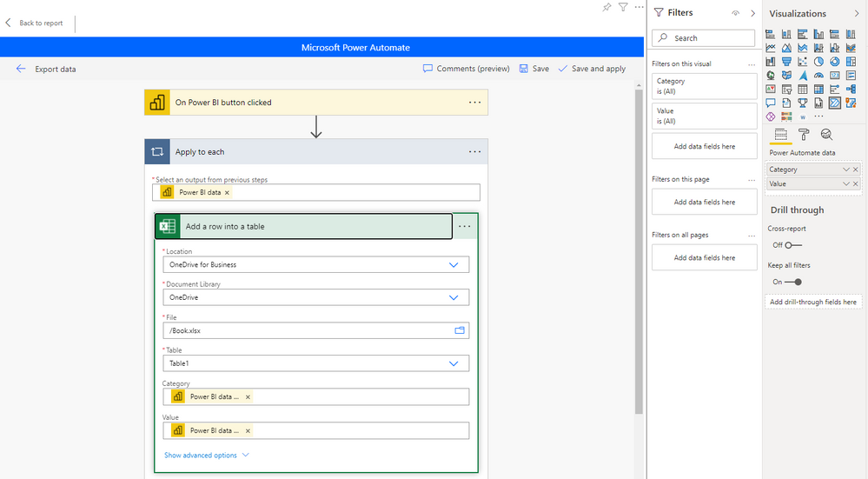Viewport: 868px width, 479px height.
Task: Select the purple Power Apps visual
Action: (771, 116)
